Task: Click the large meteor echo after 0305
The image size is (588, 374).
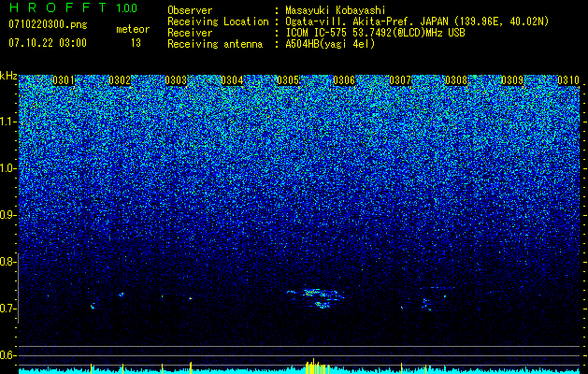Action: [316, 298]
